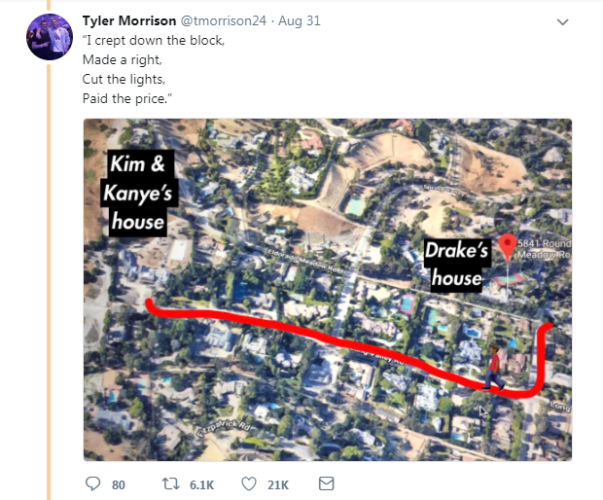Click the 6.1K retweets count
Viewport: 603px width, 500px height.
coord(201,485)
